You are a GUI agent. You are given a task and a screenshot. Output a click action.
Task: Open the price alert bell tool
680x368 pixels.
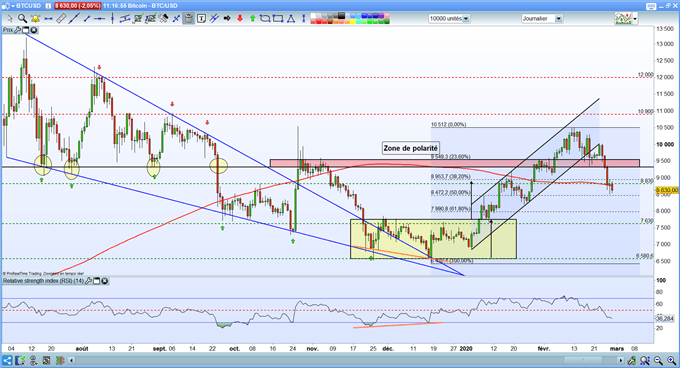pos(35,19)
